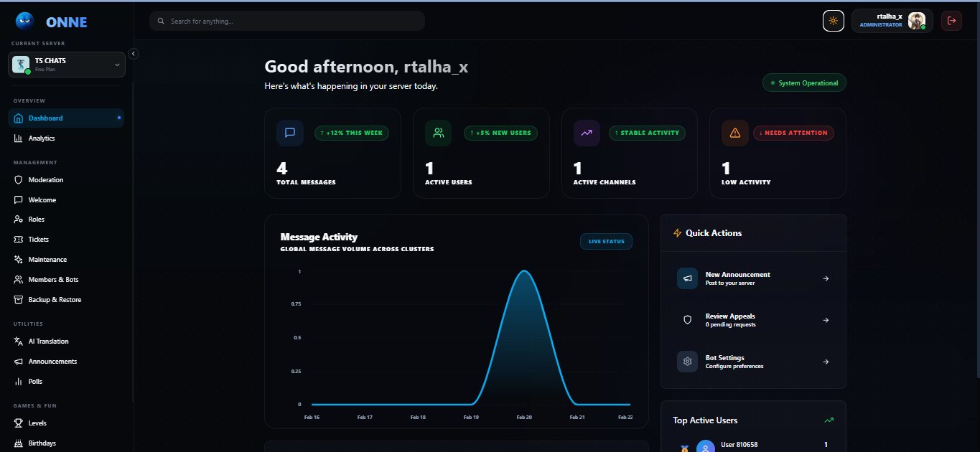The image size is (980, 452).
Task: Select the Backup & Restore icon
Action: pyautogui.click(x=17, y=299)
